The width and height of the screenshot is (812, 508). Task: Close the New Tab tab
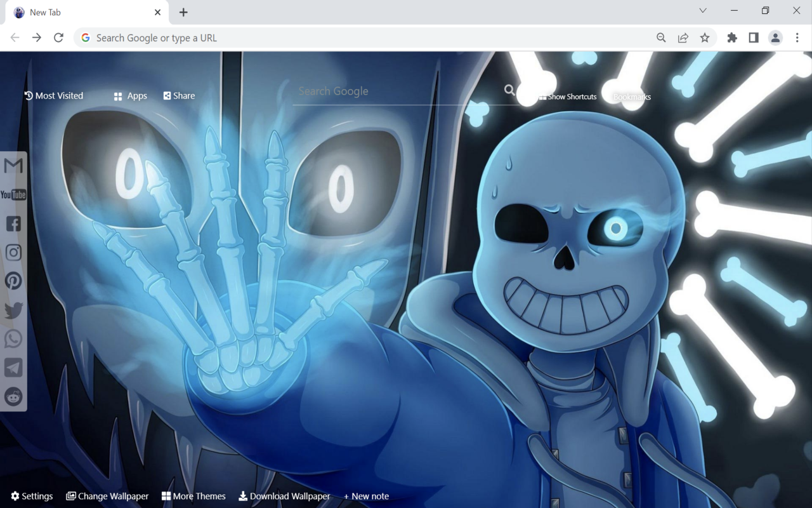(158, 12)
